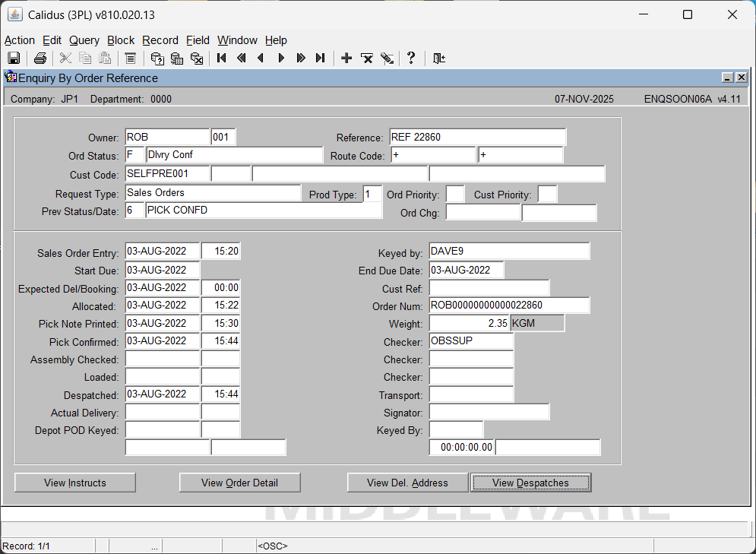Screen dimensions: 756x554
Task: Click the Print icon in the toolbar
Action: click(x=40, y=59)
